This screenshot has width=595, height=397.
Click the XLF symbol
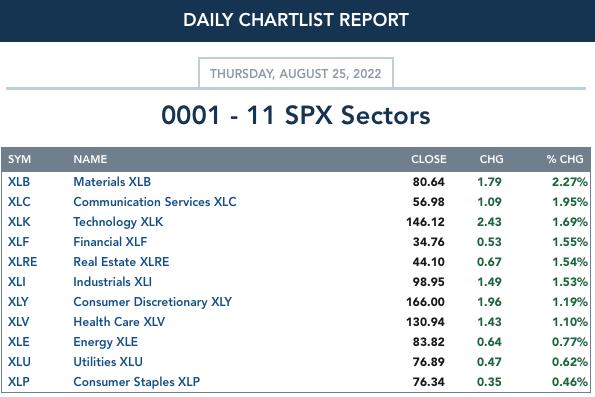pos(18,242)
